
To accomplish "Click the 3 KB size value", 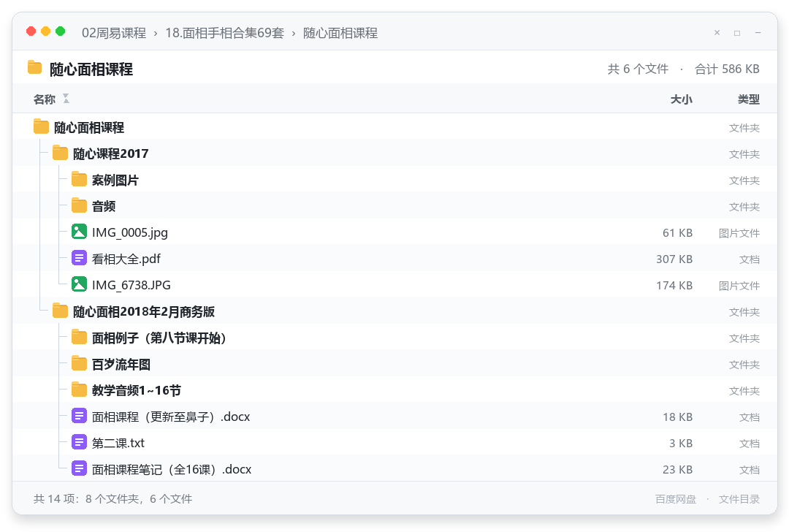I will 681,443.
